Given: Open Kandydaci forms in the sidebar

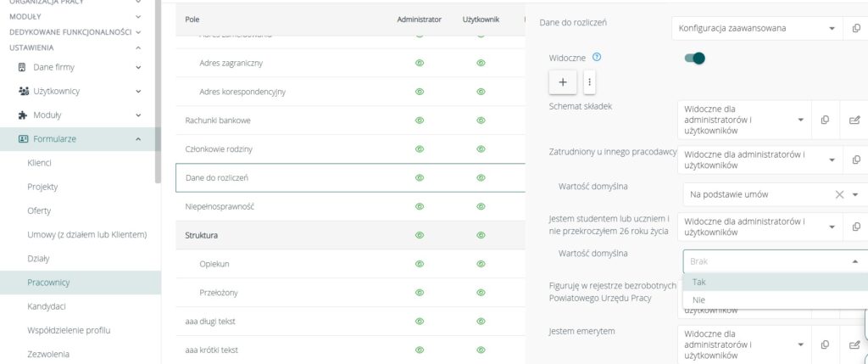Looking at the screenshot, I should click(47, 305).
